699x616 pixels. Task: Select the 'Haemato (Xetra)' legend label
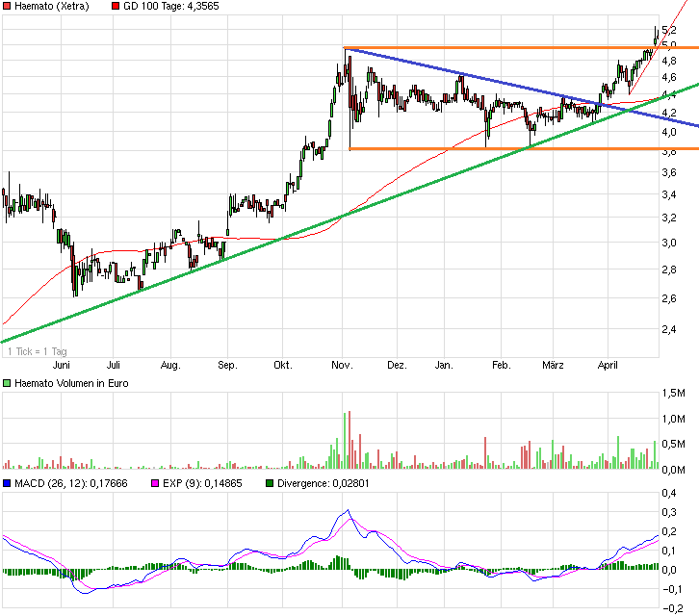point(52,6)
